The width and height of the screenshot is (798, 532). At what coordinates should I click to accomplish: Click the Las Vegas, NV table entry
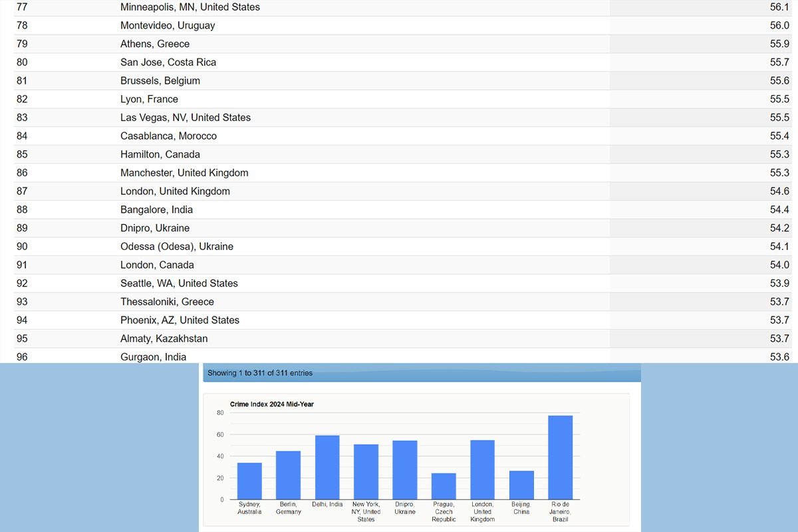[x=186, y=118]
